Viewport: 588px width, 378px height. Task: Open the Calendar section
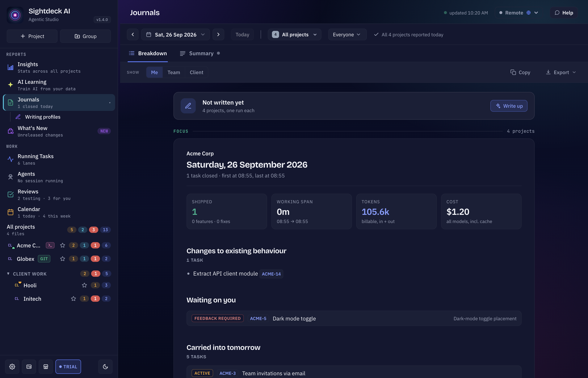[x=59, y=212]
